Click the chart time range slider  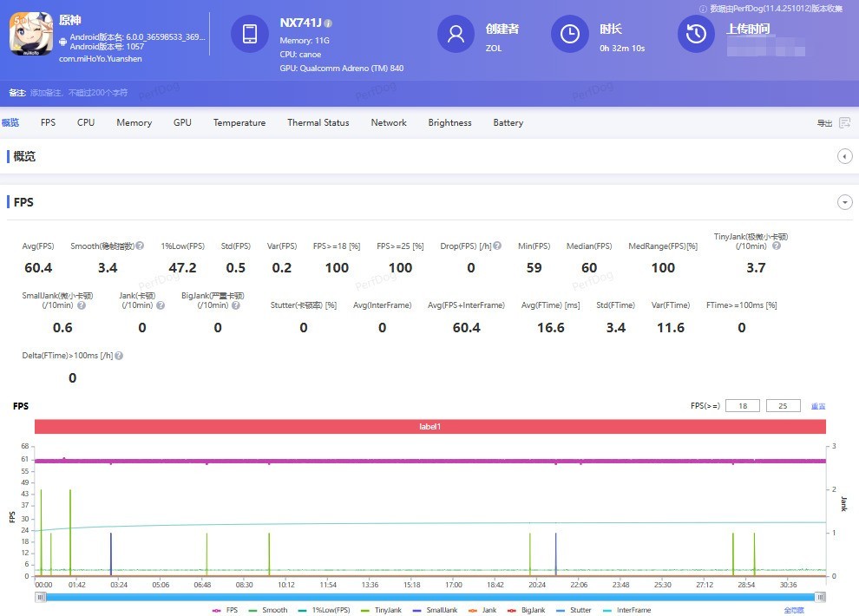pos(429,597)
